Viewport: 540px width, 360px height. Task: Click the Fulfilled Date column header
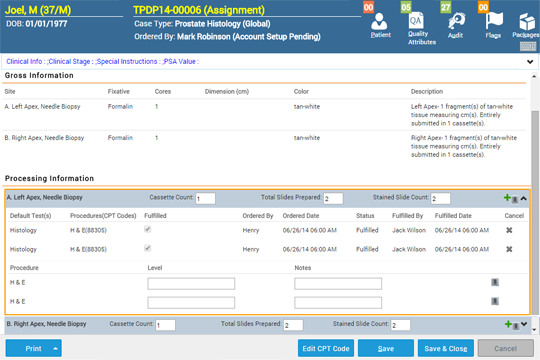(x=453, y=216)
